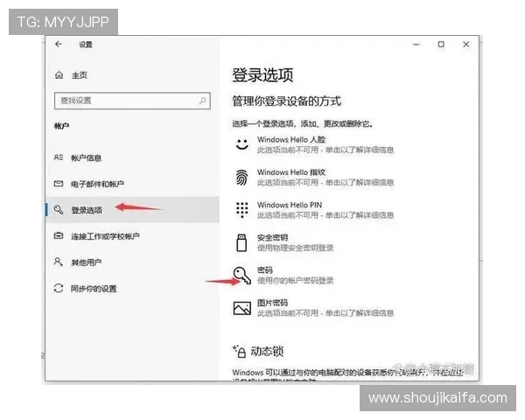Click the search magnifier in 查找设置 box

203,101
